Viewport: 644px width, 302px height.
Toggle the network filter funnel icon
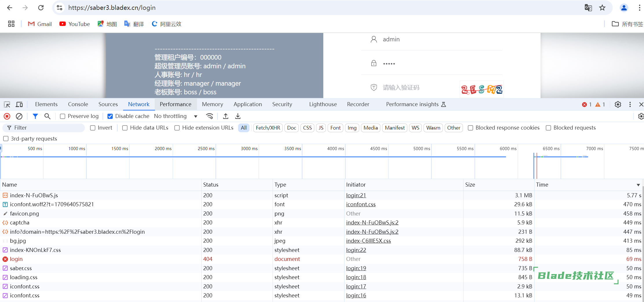coord(35,116)
